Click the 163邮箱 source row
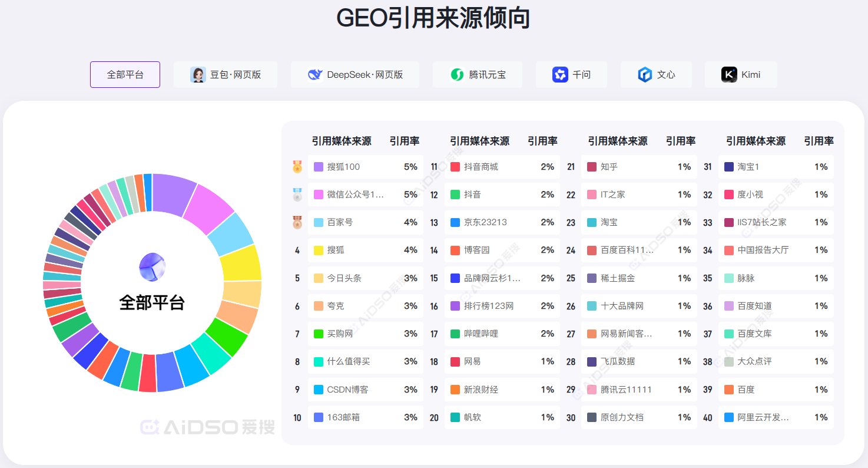Viewport: 868px width, 468px height. coord(365,417)
